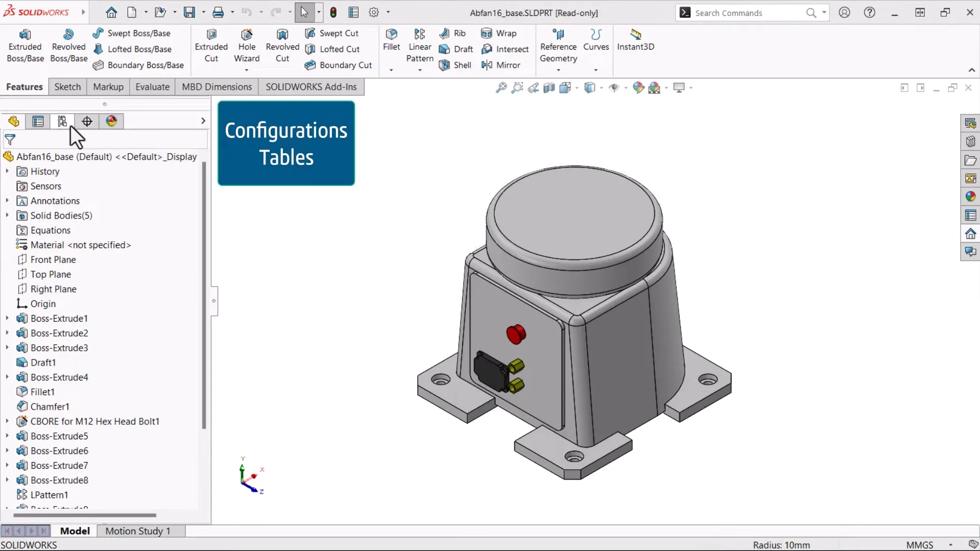Toggle the Hide/Show Items button
This screenshot has height=551, width=980.
[614, 88]
